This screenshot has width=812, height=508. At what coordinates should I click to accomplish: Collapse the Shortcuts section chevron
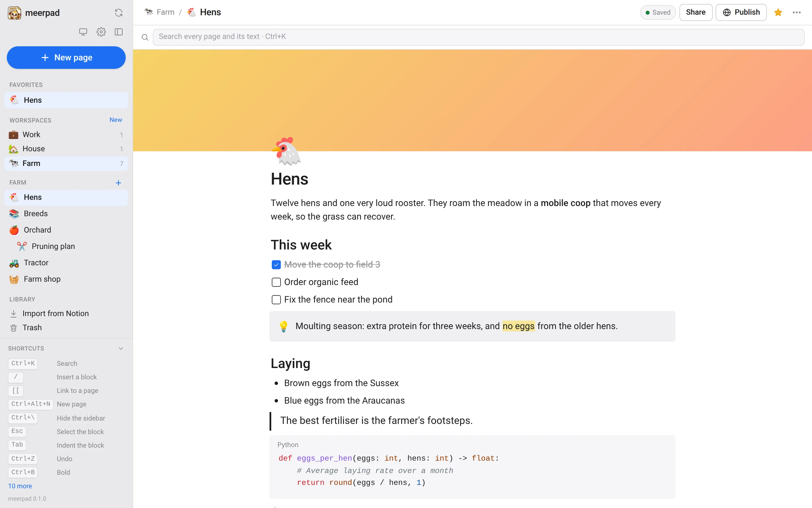coord(121,349)
